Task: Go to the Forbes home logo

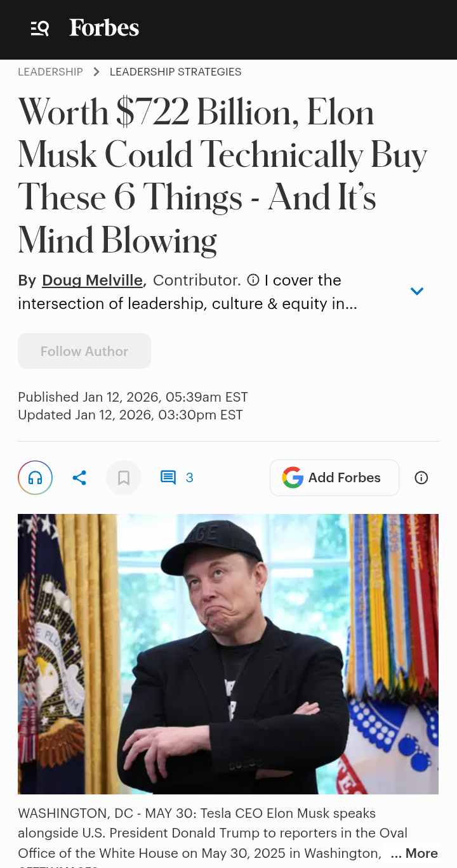Action: tap(104, 28)
